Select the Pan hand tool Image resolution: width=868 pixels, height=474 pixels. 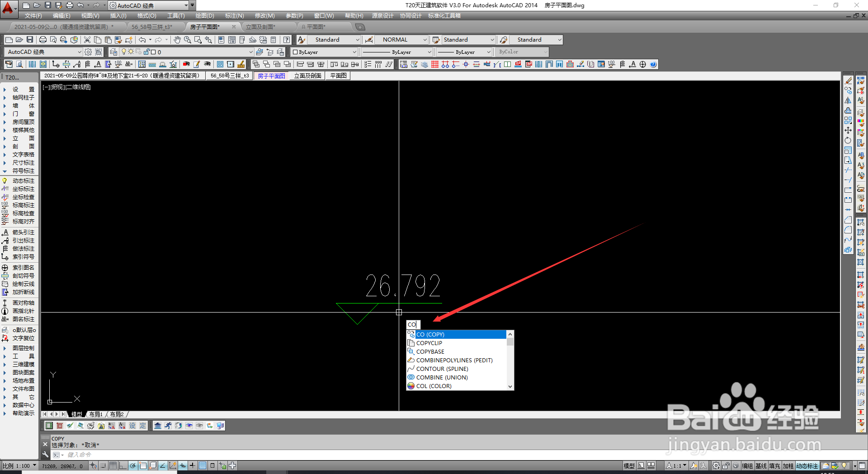pos(177,40)
